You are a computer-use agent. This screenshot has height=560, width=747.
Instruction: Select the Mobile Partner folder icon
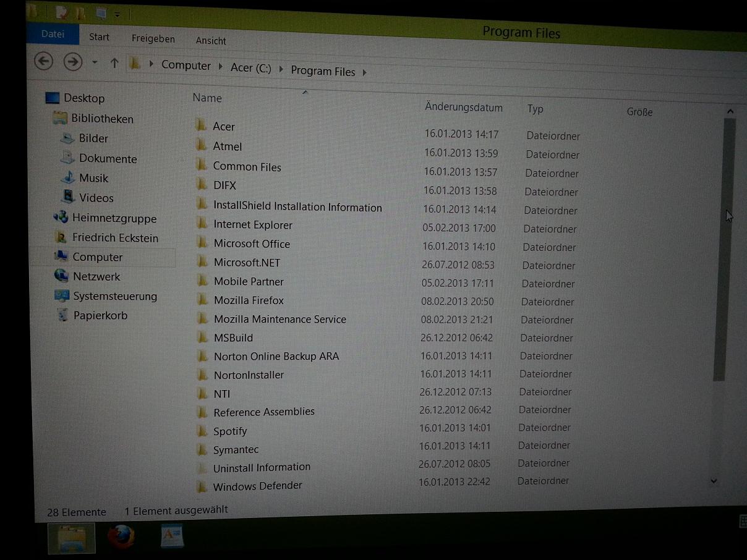click(202, 281)
